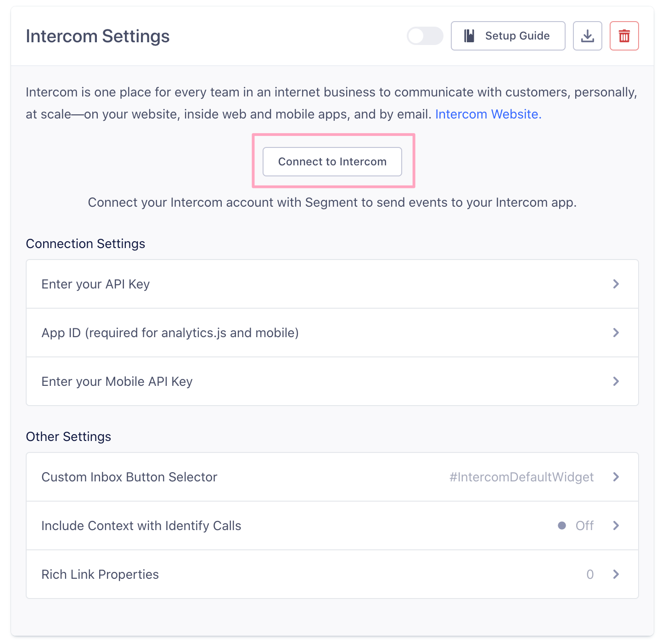Expand the Enter your API Key chevron
Image resolution: width=662 pixels, height=644 pixels.
(616, 284)
